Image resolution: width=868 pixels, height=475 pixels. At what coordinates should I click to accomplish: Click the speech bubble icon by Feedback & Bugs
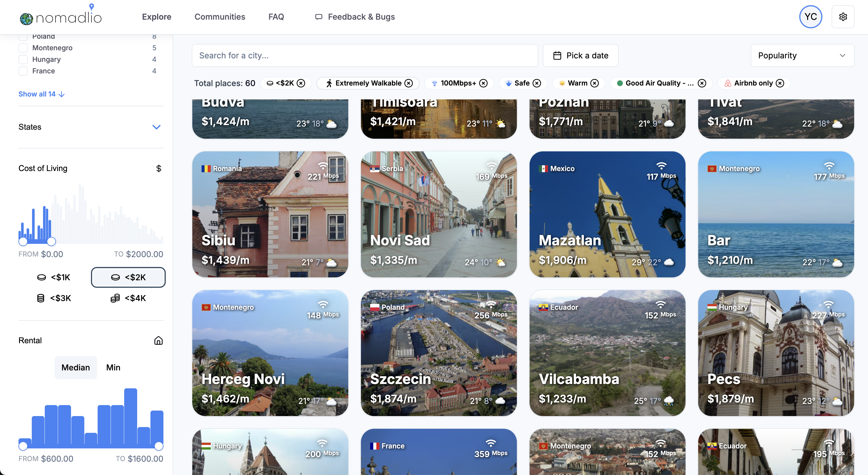[x=318, y=17]
